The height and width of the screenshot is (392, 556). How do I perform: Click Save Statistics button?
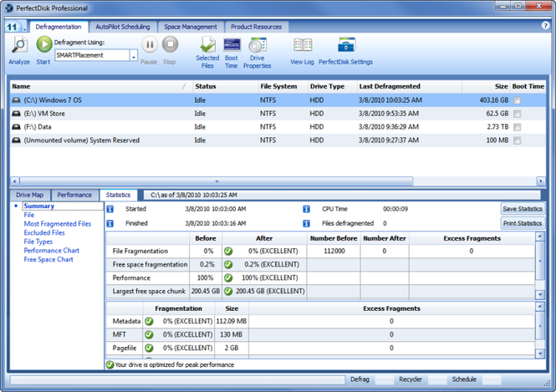coord(523,209)
